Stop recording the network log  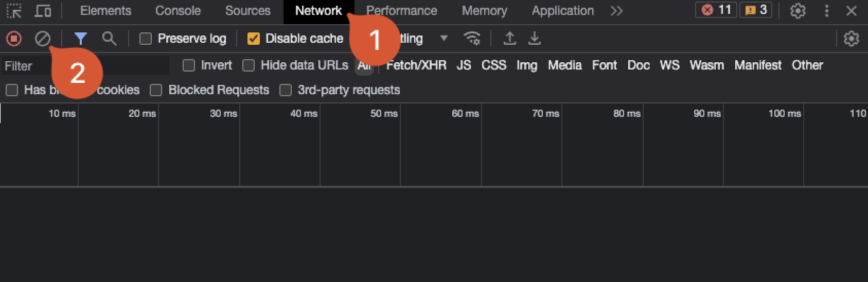(x=14, y=39)
